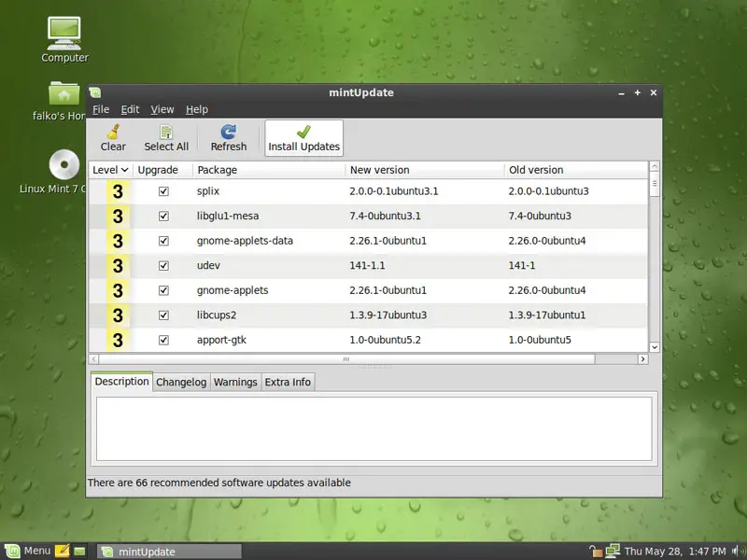Open the Computer desktop icon
Screen dimensions: 747x560
click(64, 34)
